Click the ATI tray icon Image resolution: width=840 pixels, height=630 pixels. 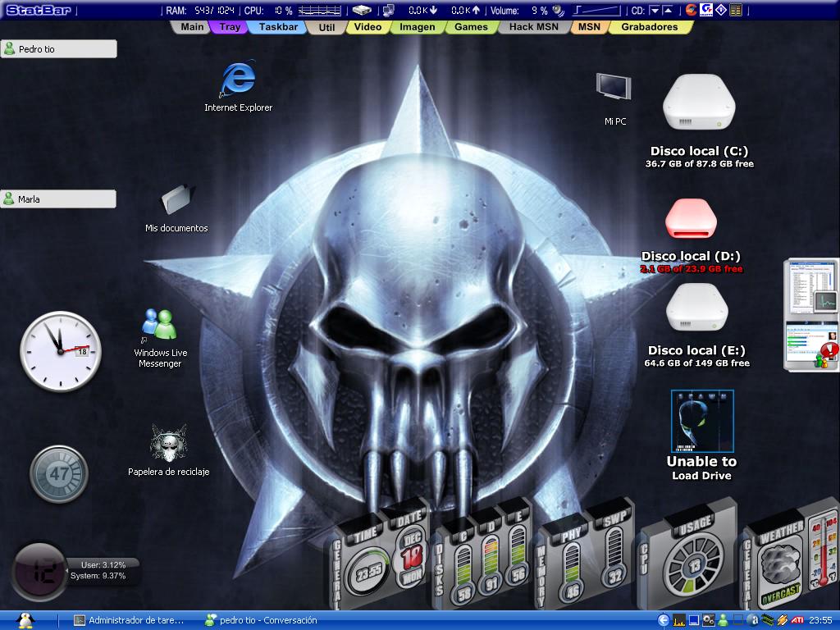tap(797, 620)
